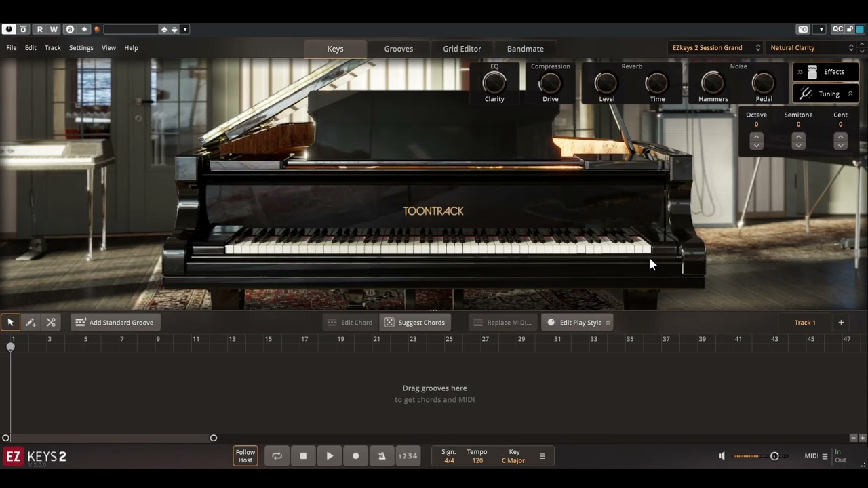Open the EZkeys 2 Session Grand library dropdown
This screenshot has height=488, width=868.
click(x=715, y=48)
